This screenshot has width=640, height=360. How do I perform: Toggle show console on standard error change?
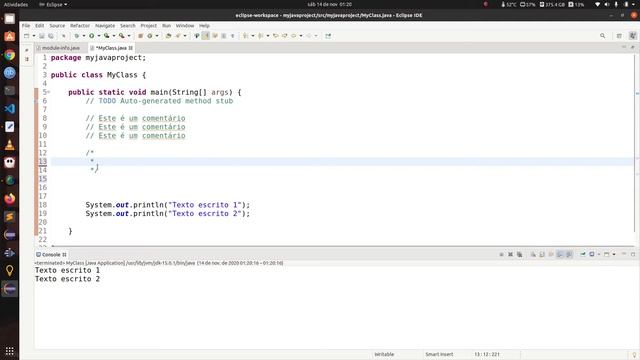[x=569, y=254]
